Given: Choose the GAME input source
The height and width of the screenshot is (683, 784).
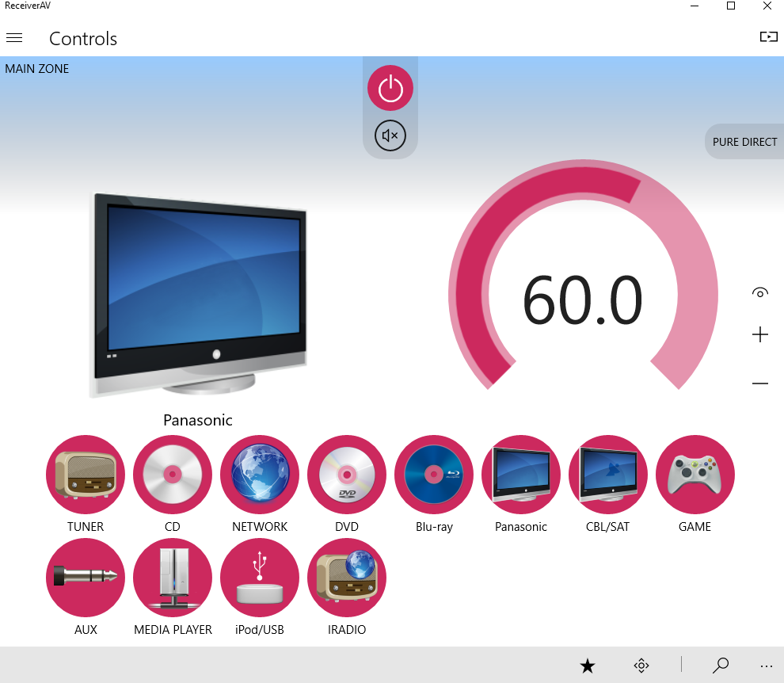Looking at the screenshot, I should pyautogui.click(x=695, y=475).
